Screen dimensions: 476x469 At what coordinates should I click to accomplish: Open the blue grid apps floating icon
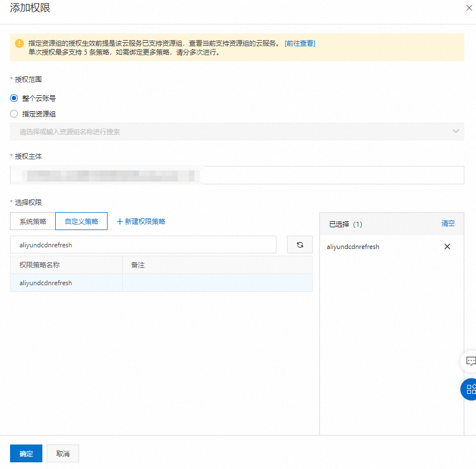(470, 389)
